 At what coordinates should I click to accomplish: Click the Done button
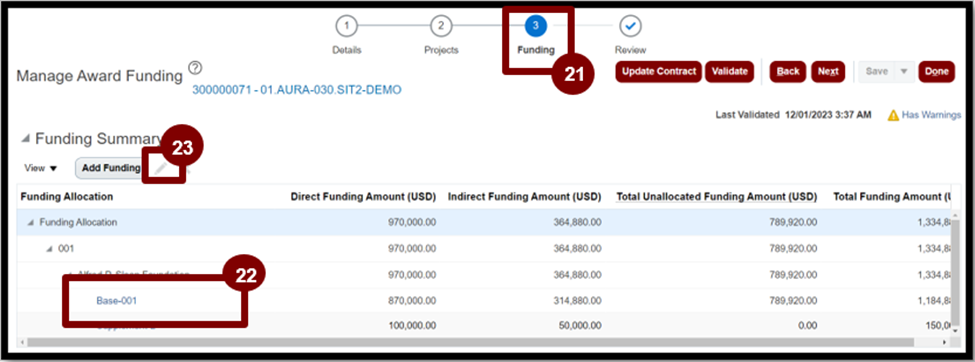coord(936,72)
